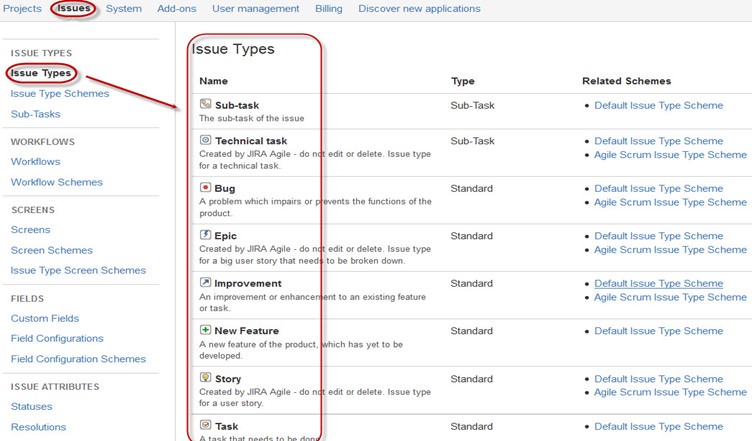The height and width of the screenshot is (441, 752).
Task: Open Default Issue Type Scheme for Improvement
Action: click(x=658, y=283)
